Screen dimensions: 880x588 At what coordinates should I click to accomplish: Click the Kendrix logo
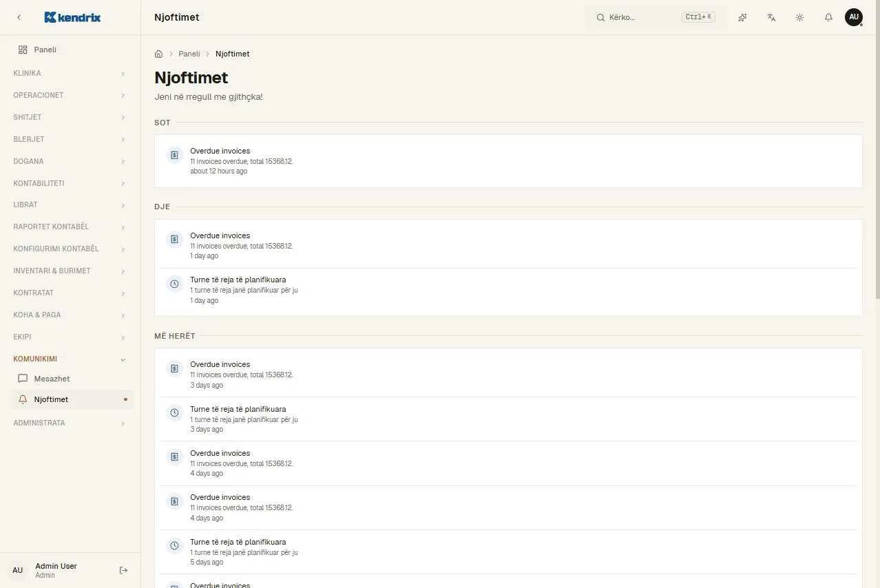tap(72, 17)
